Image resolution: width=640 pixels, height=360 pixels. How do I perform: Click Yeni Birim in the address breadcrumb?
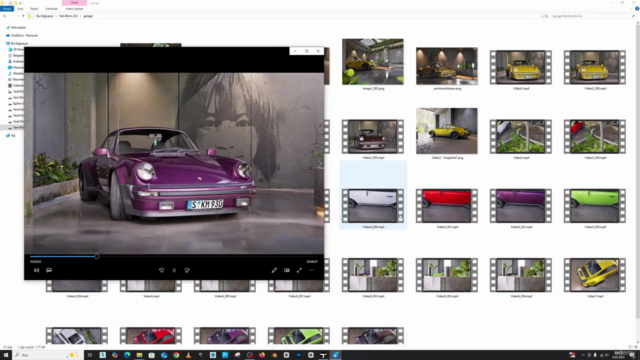68,16
